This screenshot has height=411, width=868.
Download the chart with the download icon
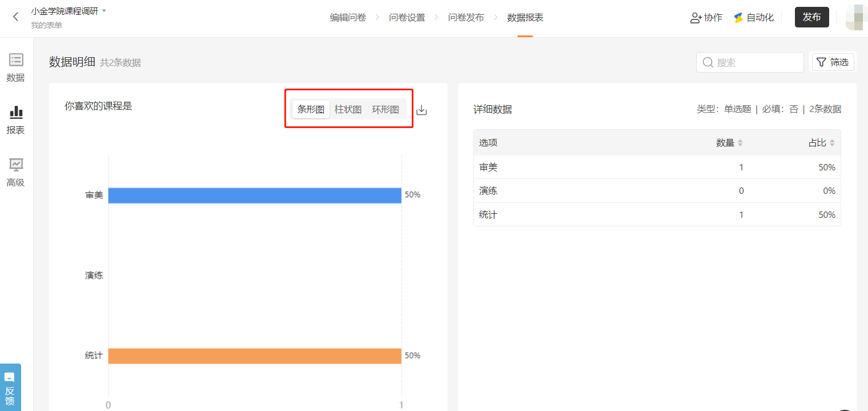coord(421,110)
